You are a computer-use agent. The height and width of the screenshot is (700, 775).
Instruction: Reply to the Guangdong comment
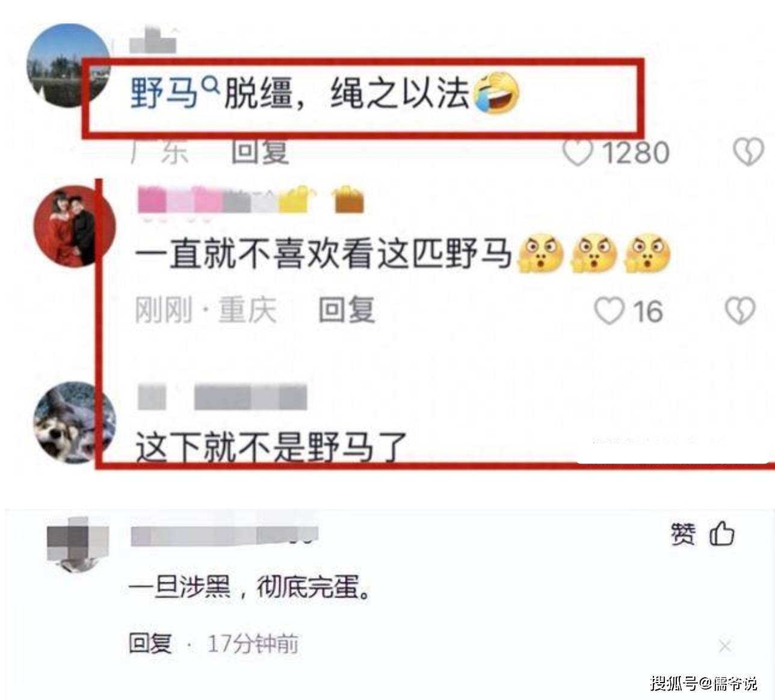click(x=260, y=153)
